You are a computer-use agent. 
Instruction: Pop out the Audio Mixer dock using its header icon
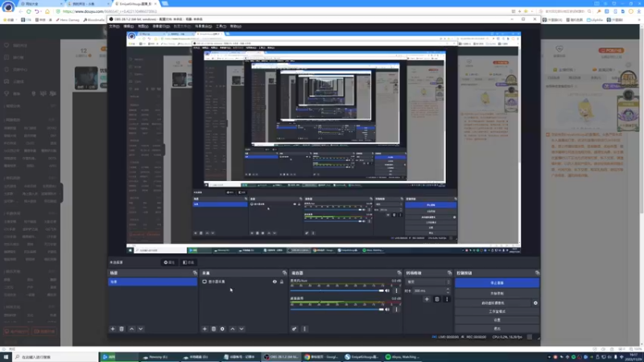399,273
